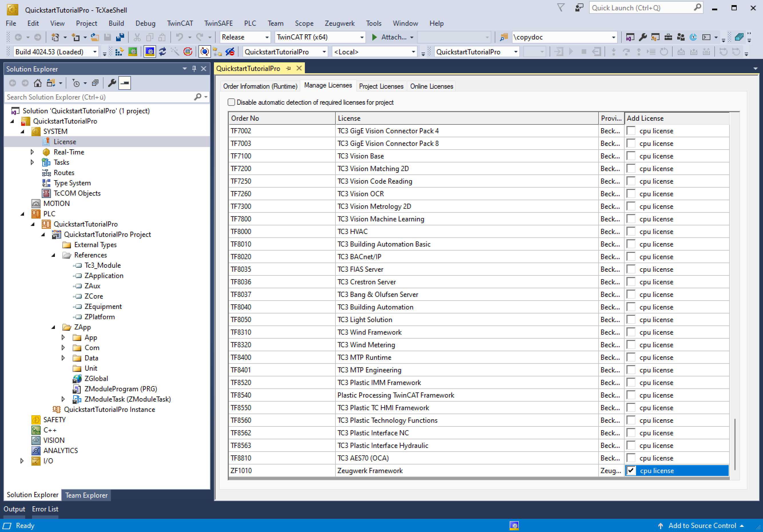Click the Restart TwinCAT Run Mode icon
763x532 pixels.
(133, 52)
